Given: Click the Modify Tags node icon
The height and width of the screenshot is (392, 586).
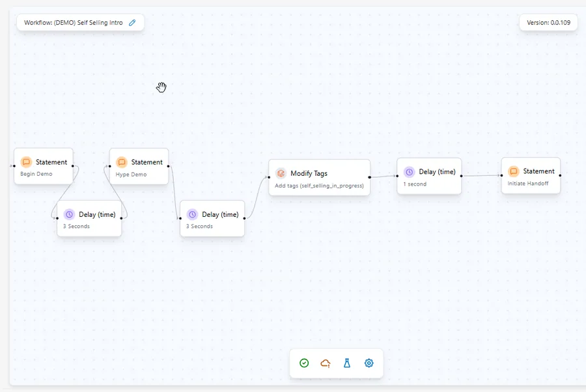Looking at the screenshot, I should [281, 173].
